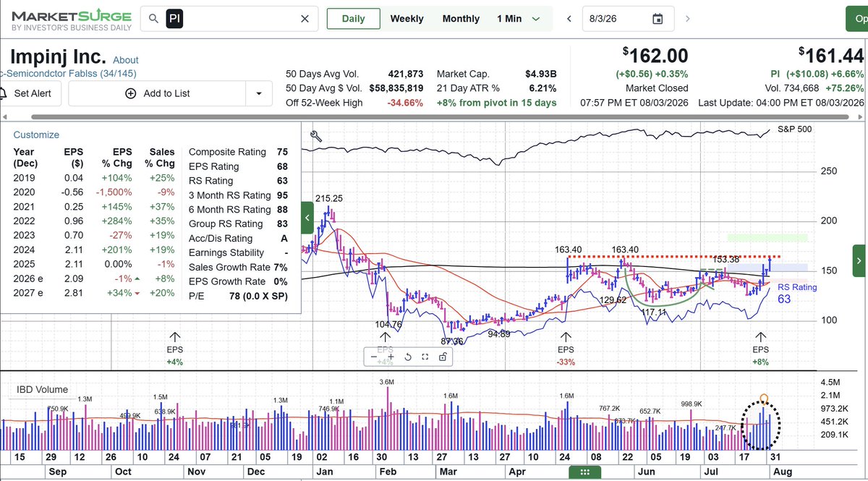Screen dimensions: 868x481
Task: Click the green buy zone shading on chart
Action: tap(767, 237)
